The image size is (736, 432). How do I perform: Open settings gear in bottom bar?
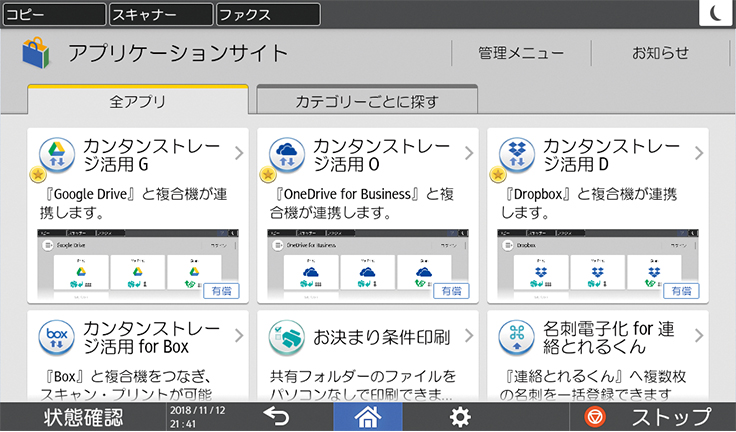pyautogui.click(x=460, y=417)
